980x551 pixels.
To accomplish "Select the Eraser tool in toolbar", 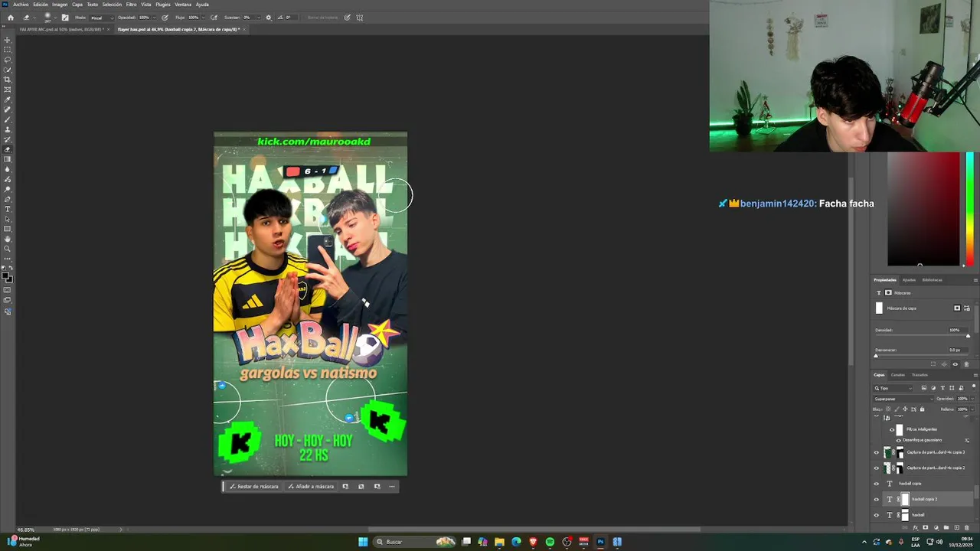I will coord(8,149).
